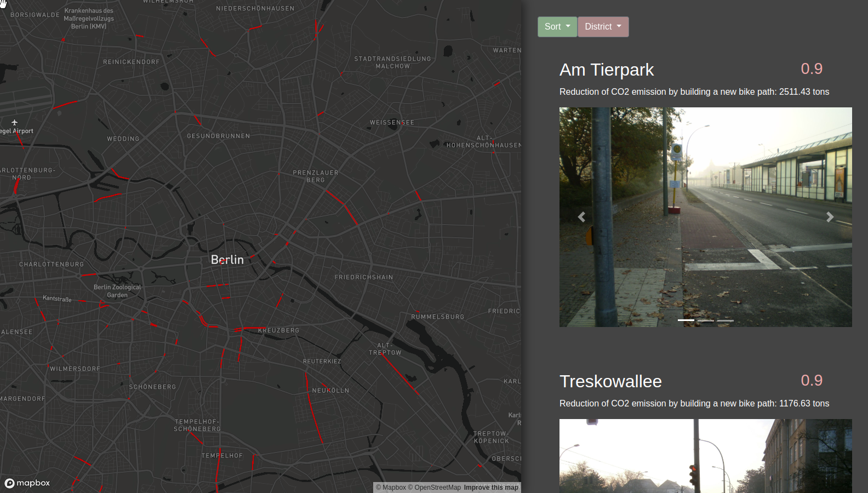This screenshot has height=493, width=868.
Task: Select third carousel indicator of Am Tierpark
Action: click(x=726, y=320)
